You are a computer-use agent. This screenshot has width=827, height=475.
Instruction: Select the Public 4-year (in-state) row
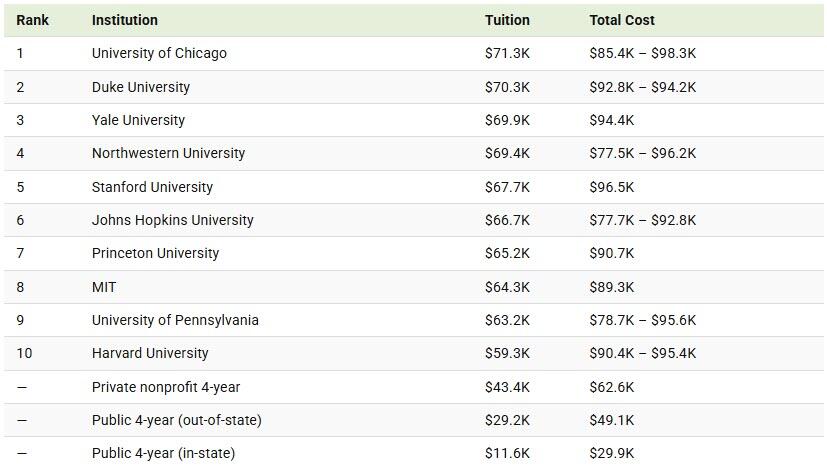(x=163, y=453)
